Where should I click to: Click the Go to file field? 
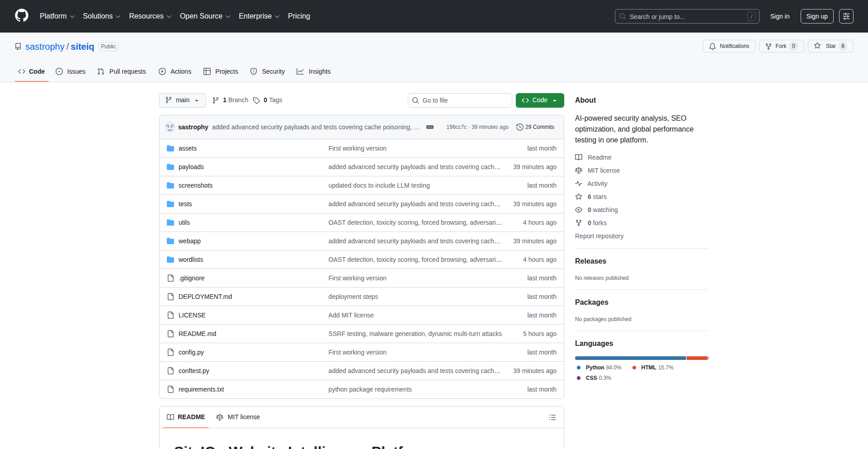point(459,100)
